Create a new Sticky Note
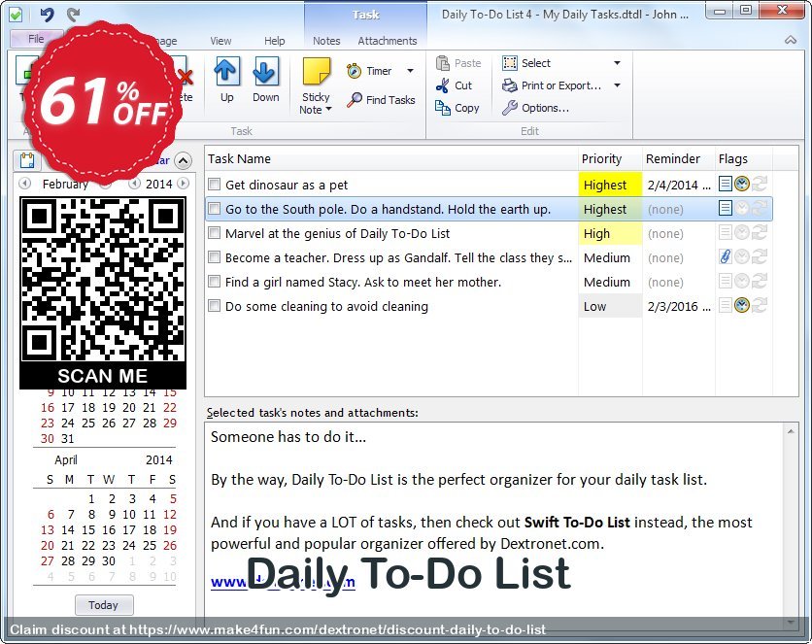Viewport: 812px width, 644px height. pyautogui.click(x=316, y=77)
